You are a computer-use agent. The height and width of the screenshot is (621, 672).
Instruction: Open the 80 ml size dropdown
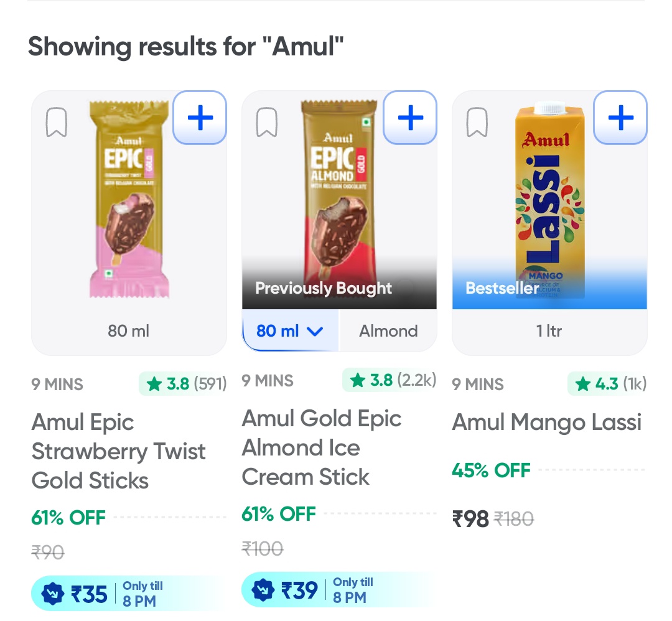click(290, 331)
